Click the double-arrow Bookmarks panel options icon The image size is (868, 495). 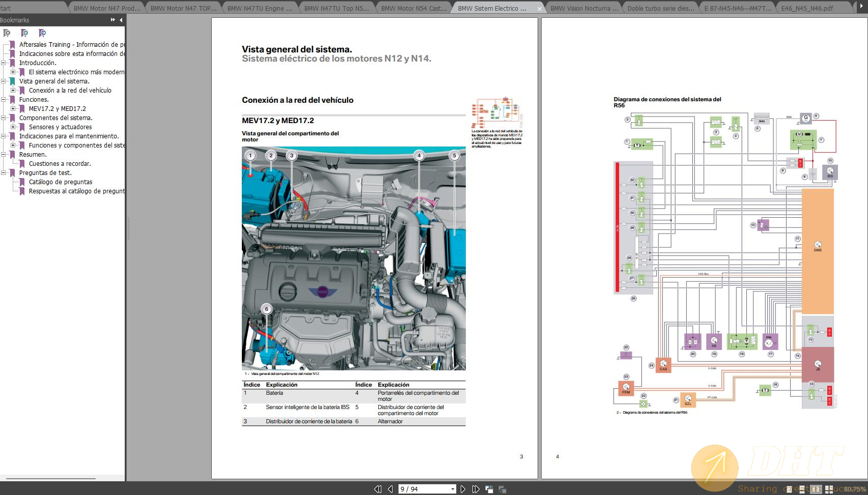click(113, 20)
